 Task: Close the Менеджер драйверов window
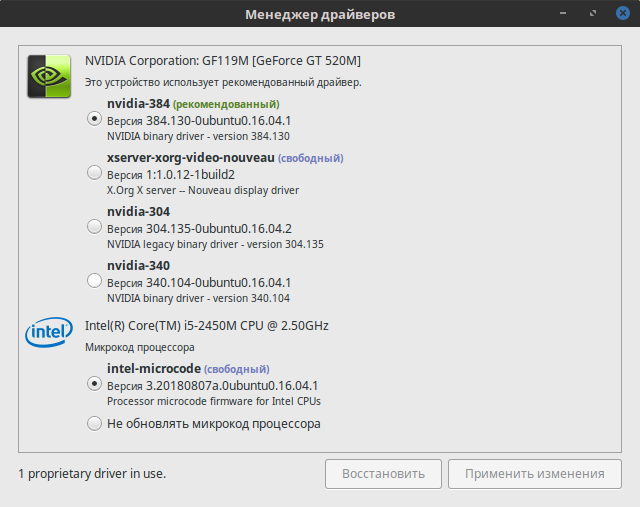[622, 13]
